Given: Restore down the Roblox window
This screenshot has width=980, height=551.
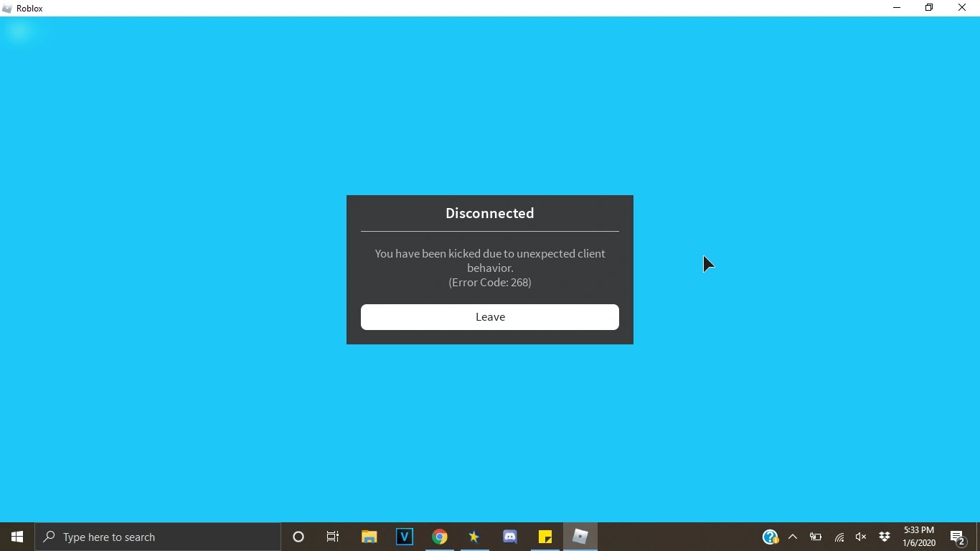Looking at the screenshot, I should click(x=929, y=8).
